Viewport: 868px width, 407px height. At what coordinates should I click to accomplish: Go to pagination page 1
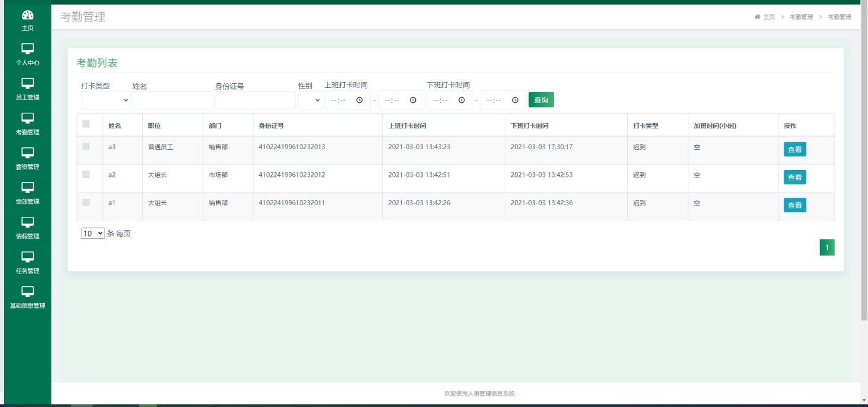click(827, 247)
